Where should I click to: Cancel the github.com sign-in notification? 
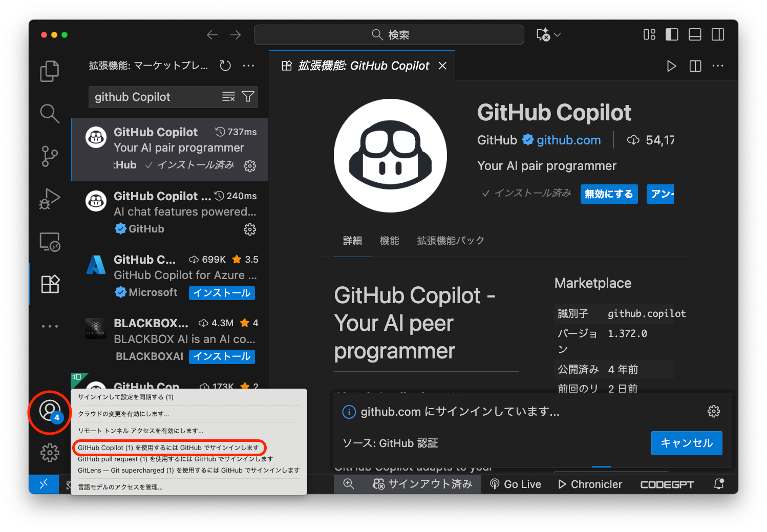click(x=687, y=443)
